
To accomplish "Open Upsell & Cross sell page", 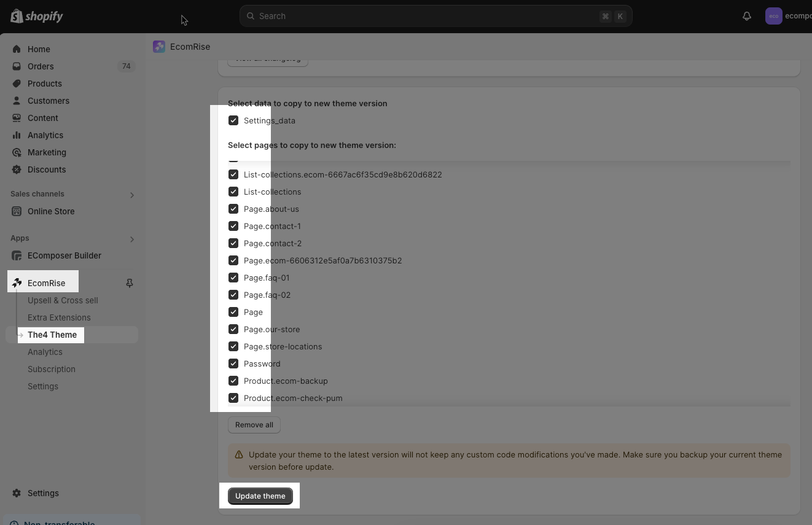I will pos(63,300).
